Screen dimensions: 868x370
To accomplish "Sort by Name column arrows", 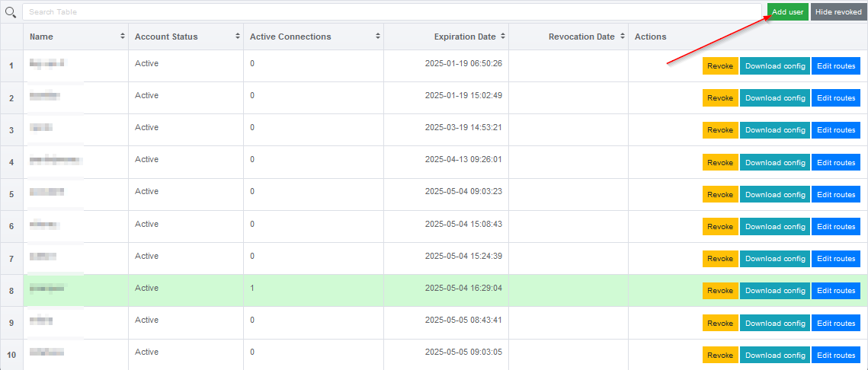I will [123, 37].
